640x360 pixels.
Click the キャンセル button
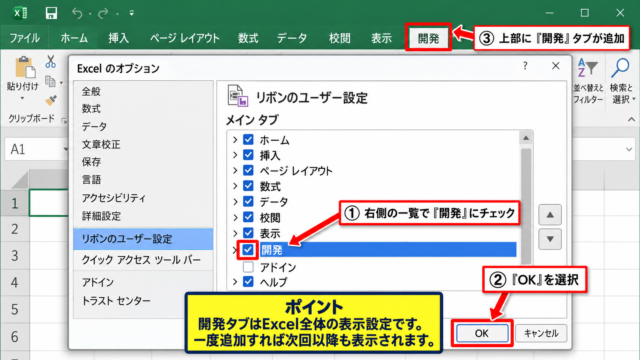tap(541, 333)
